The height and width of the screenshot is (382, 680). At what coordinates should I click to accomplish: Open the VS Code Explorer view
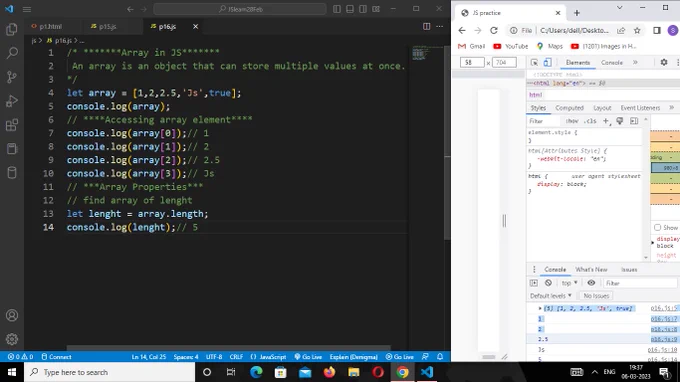(x=12, y=29)
